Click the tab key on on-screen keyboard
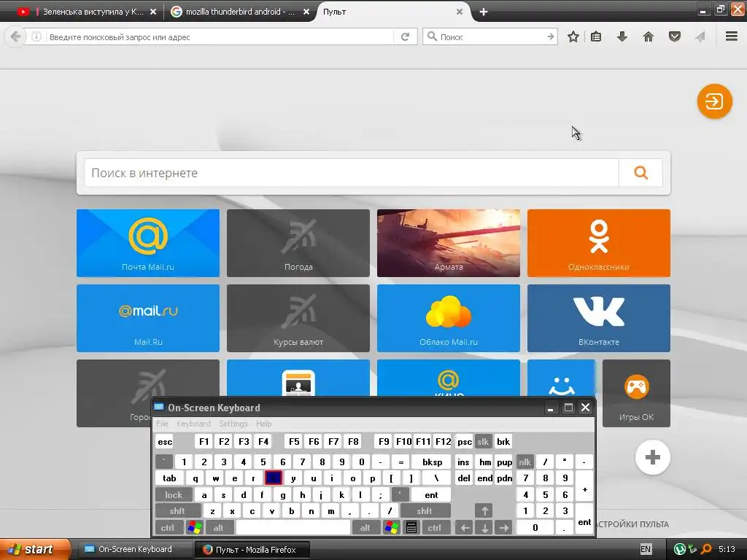Screen dimensions: 747x560 point(169,478)
